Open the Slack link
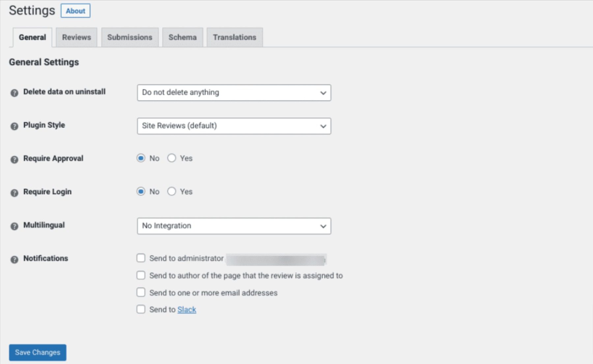The width and height of the screenshot is (593, 364). pos(186,309)
